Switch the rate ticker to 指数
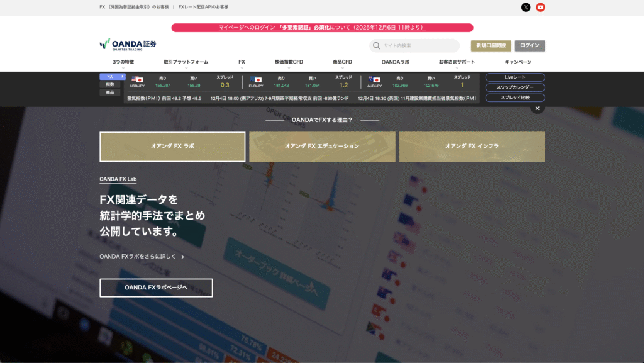The width and height of the screenshot is (644, 363). pos(110,84)
